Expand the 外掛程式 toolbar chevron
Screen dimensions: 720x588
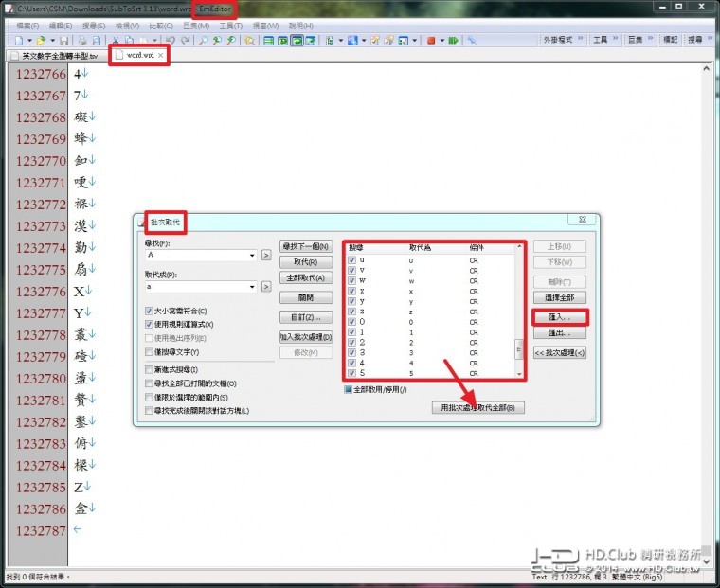pos(581,39)
